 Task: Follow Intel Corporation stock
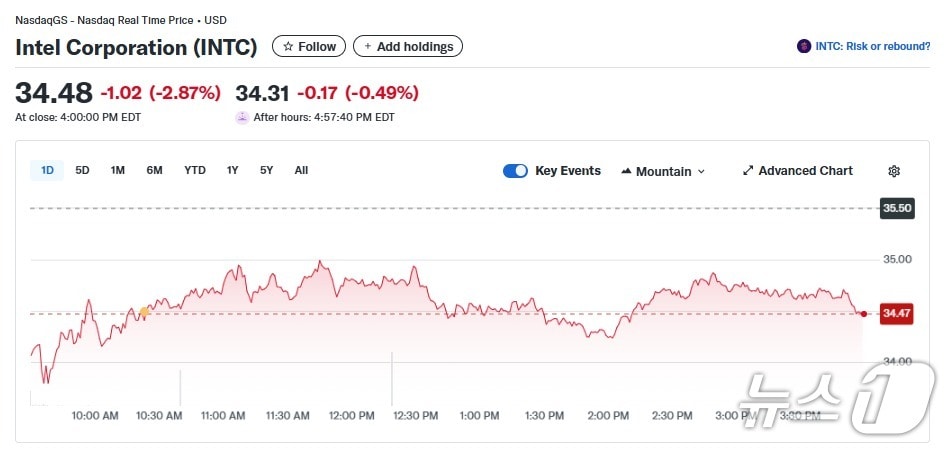click(x=309, y=47)
